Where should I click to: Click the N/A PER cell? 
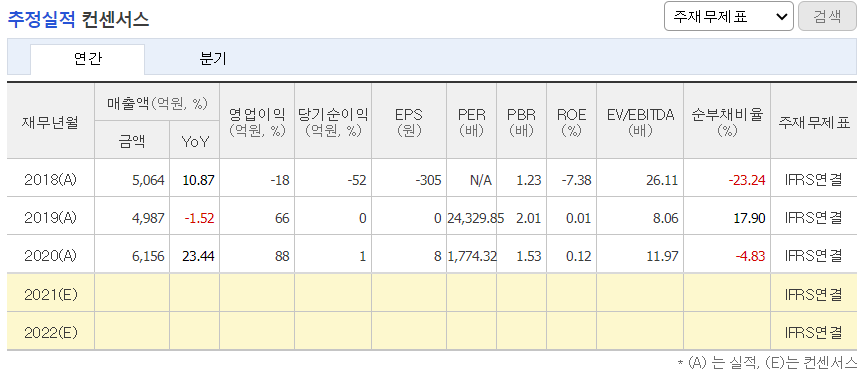click(x=480, y=180)
